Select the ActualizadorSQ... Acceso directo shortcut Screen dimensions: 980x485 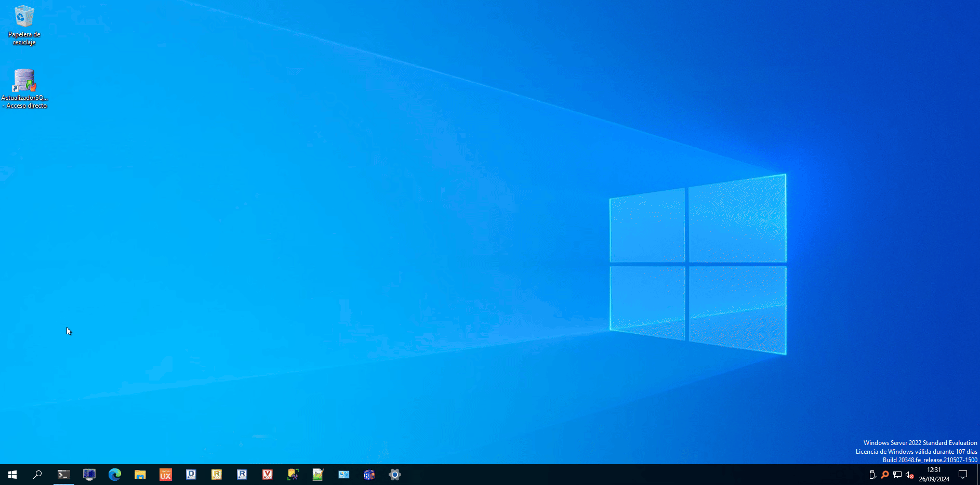point(24,88)
